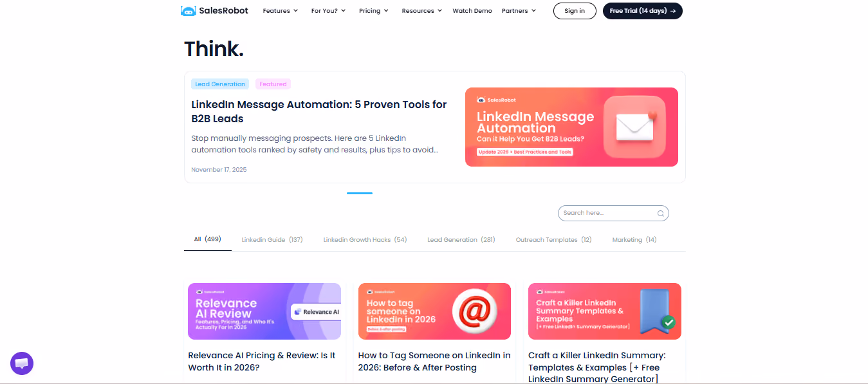Expand the For You? dropdown menu
Image resolution: width=868 pixels, height=384 pixels.
(x=328, y=11)
